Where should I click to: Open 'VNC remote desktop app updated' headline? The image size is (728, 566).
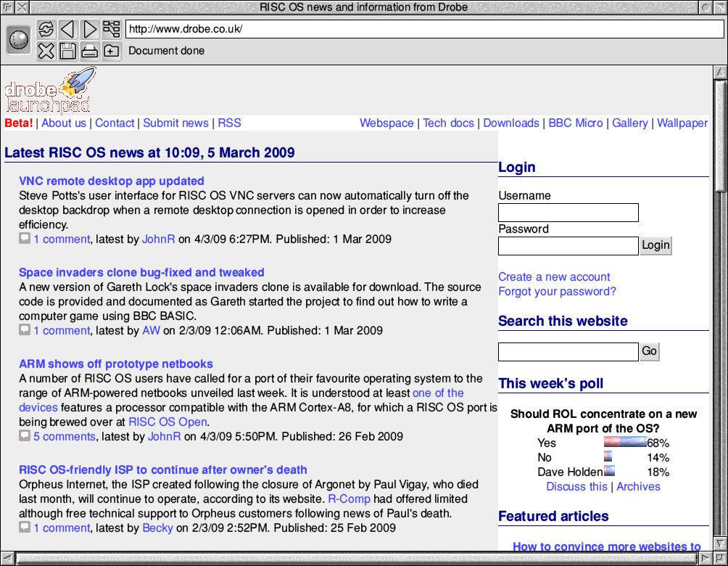click(112, 181)
